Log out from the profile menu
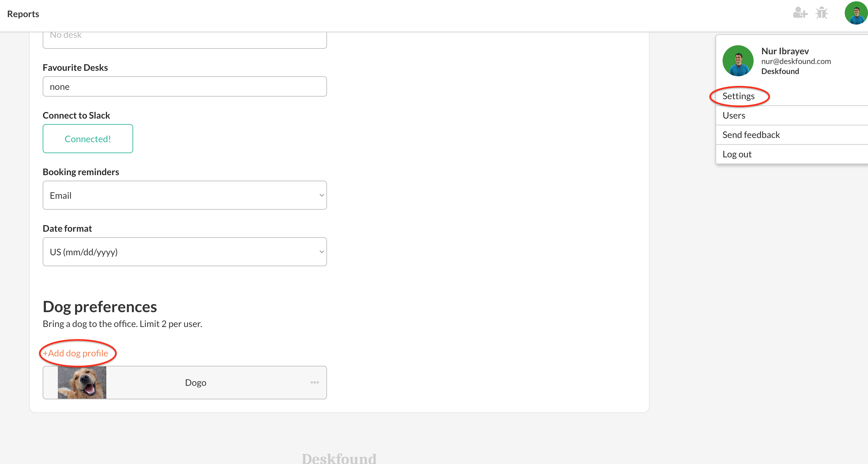868x464 pixels. click(x=736, y=154)
